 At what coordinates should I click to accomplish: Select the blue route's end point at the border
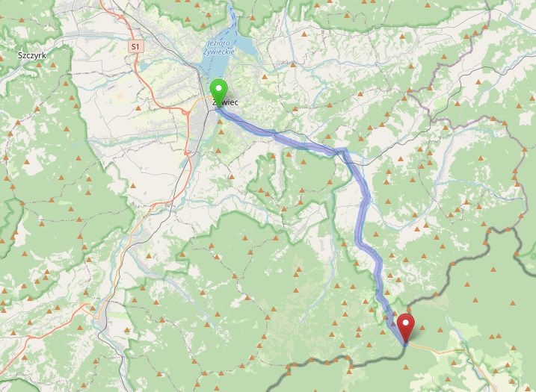405,344
